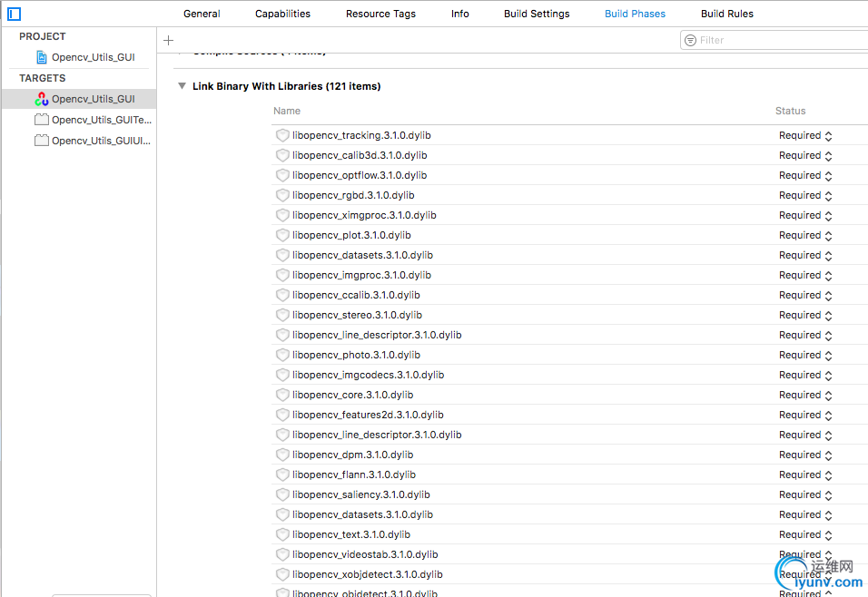Open Required status dropdown for libopencv_text
Image resolution: width=868 pixels, height=597 pixels.
(x=805, y=534)
